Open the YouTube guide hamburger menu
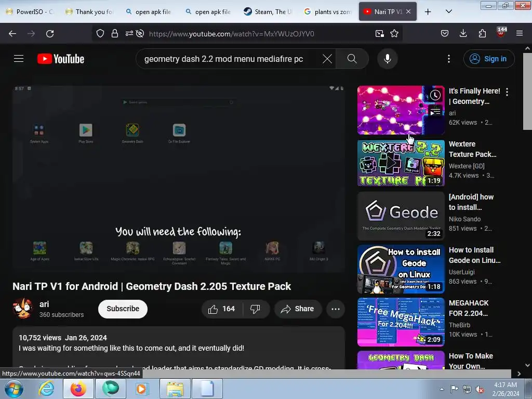Image resolution: width=532 pixels, height=399 pixels. tap(19, 59)
